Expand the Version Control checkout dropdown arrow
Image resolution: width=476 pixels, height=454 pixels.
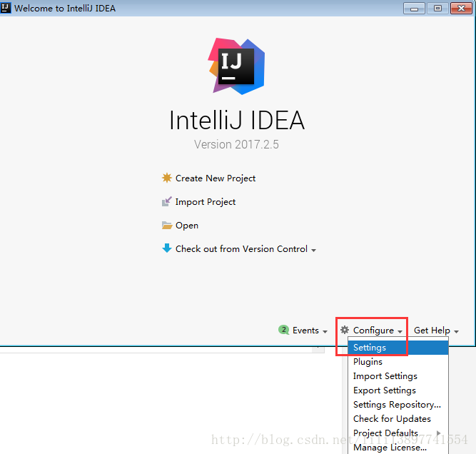pyautogui.click(x=313, y=251)
